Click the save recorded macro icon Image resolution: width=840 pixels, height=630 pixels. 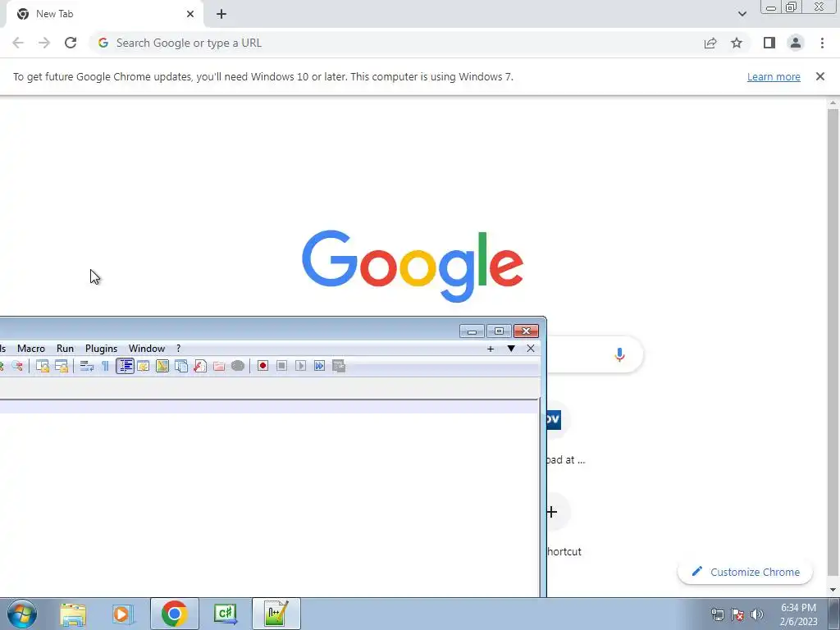pyautogui.click(x=339, y=366)
